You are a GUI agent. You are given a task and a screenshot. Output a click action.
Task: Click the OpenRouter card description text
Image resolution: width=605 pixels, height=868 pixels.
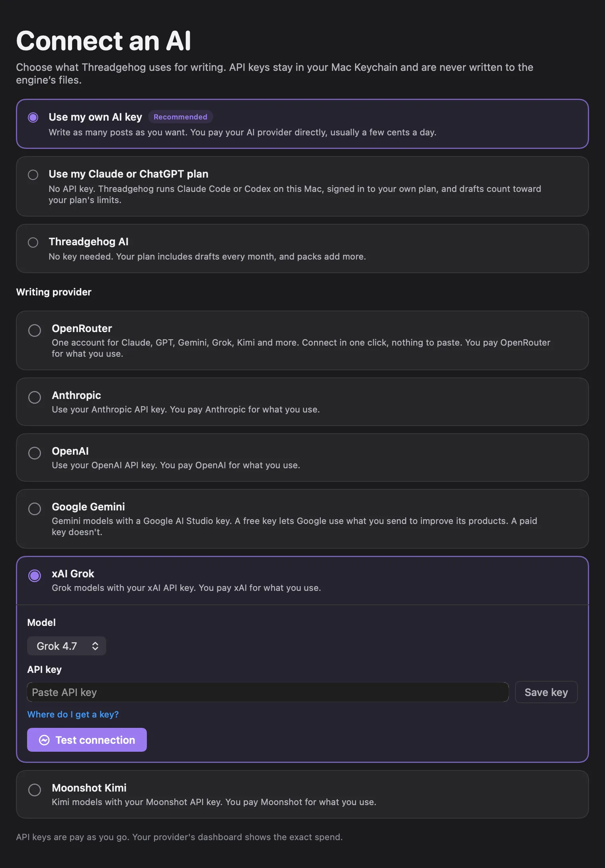click(x=301, y=348)
